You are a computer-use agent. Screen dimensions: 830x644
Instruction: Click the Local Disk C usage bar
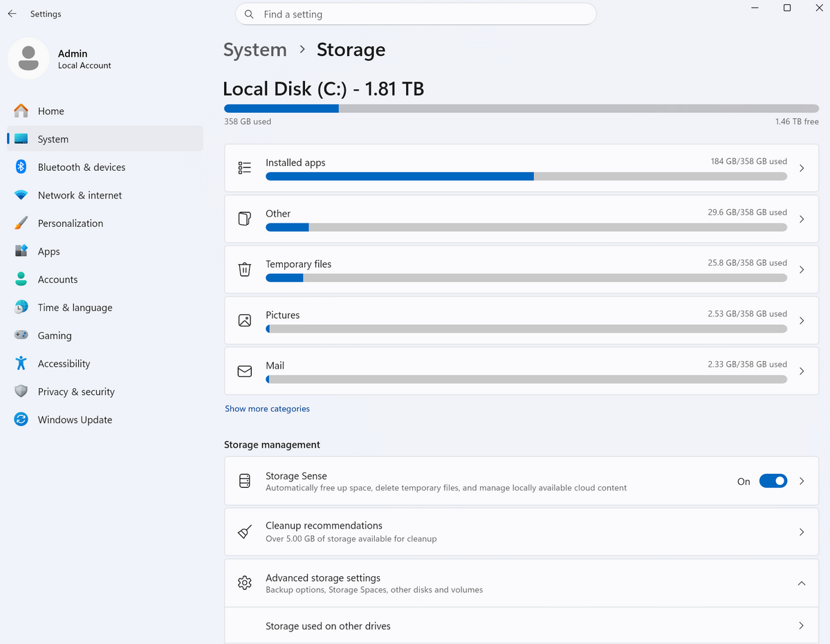click(x=522, y=109)
